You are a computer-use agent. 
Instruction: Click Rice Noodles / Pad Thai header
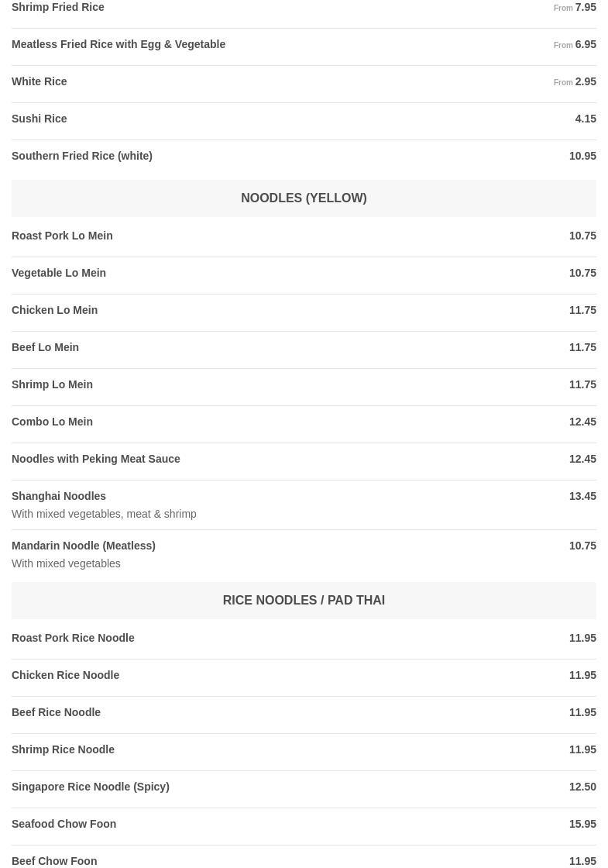(304, 601)
